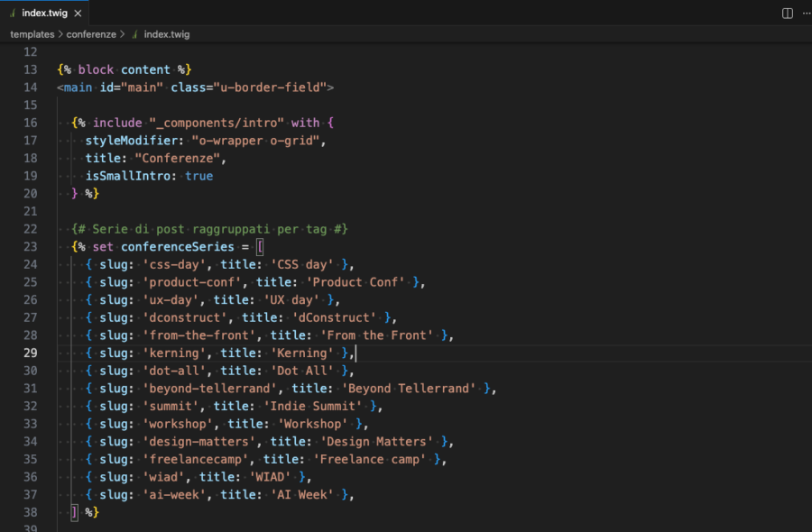Screen dimensions: 812x532
Task: Open the More Actions ellipsis menu
Action: click(803, 14)
